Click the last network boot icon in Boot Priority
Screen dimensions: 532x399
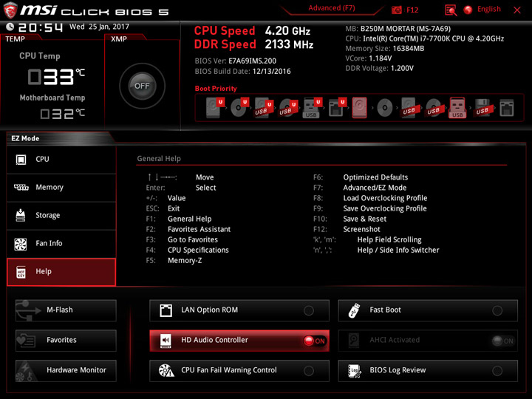coord(507,108)
